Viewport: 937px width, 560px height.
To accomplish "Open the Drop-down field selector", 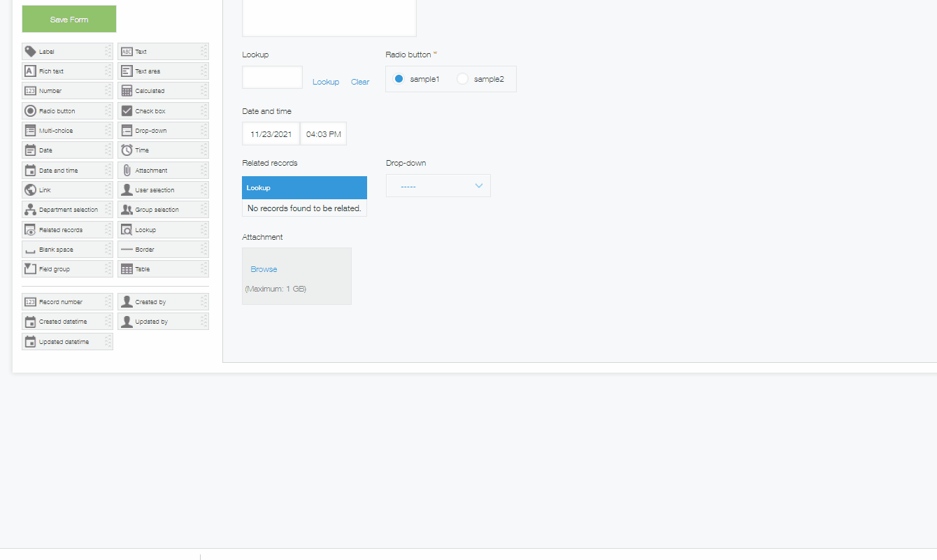I will click(438, 186).
